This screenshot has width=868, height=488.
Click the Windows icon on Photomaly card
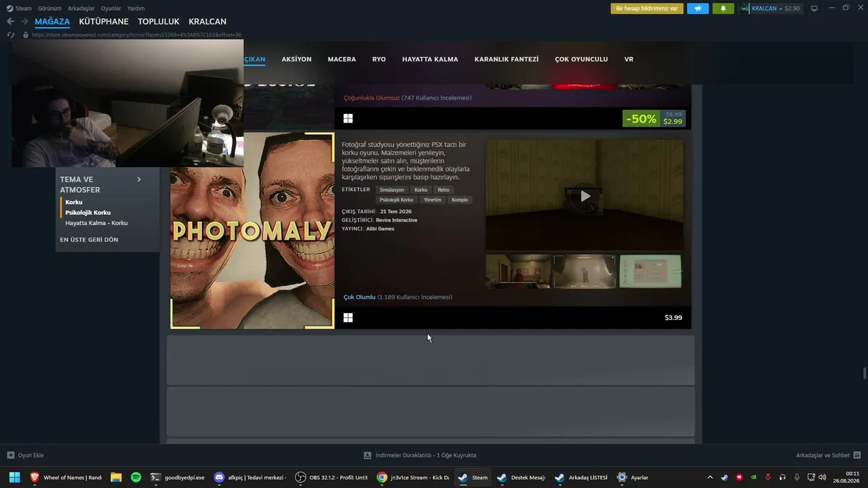[x=348, y=317]
